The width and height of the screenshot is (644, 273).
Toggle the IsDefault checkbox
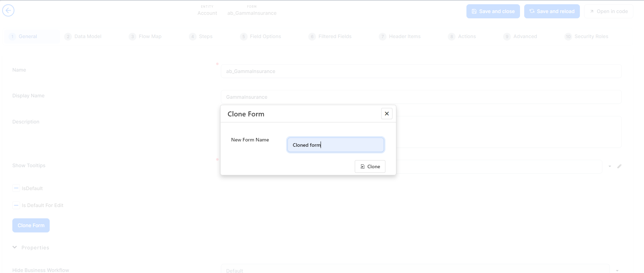click(16, 188)
